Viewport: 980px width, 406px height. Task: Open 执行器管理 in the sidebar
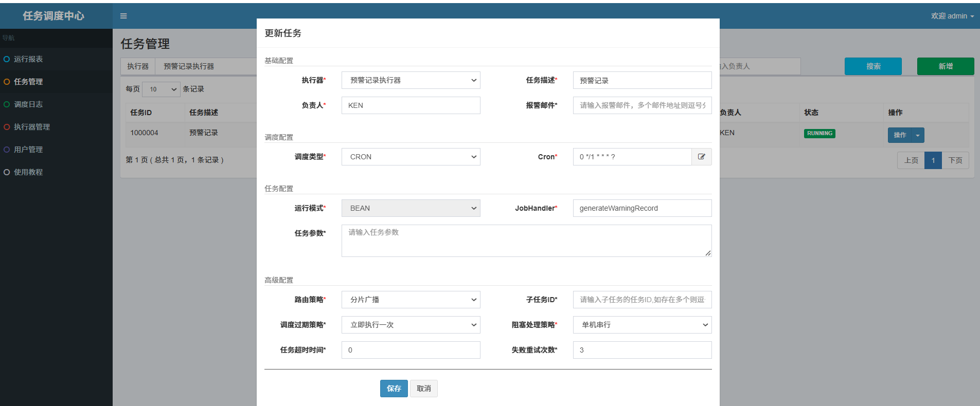[56, 127]
